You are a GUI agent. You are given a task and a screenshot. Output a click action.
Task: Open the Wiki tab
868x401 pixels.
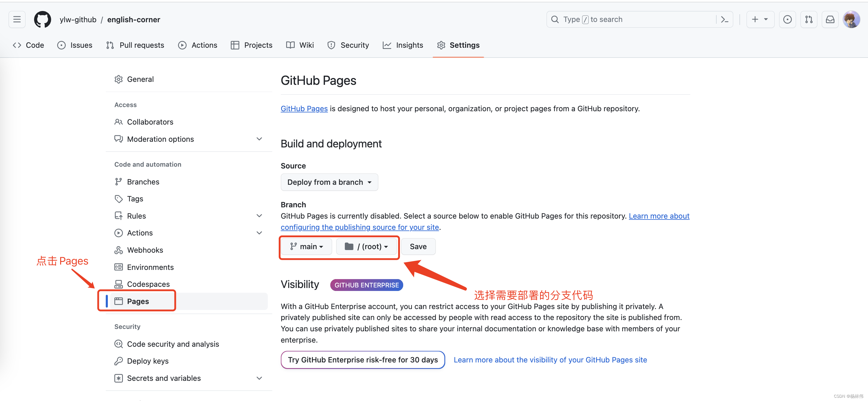[300, 45]
